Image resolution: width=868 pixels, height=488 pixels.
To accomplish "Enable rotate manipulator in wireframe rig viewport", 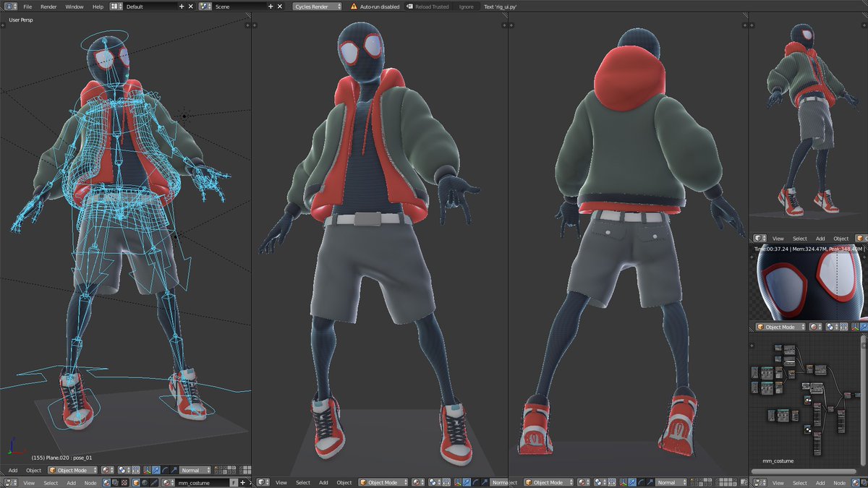I will [x=164, y=471].
